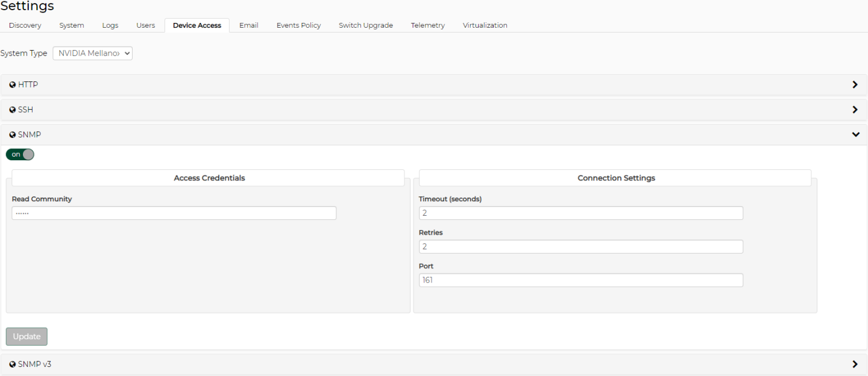Select the Port input field
This screenshot has width=868, height=376.
[580, 280]
